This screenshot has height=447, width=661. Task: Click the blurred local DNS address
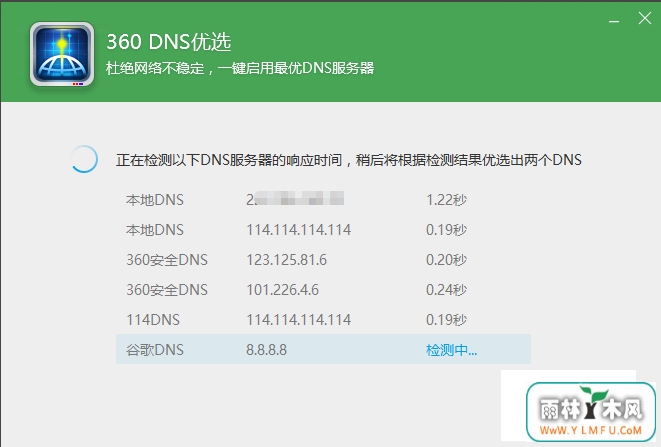(x=295, y=199)
